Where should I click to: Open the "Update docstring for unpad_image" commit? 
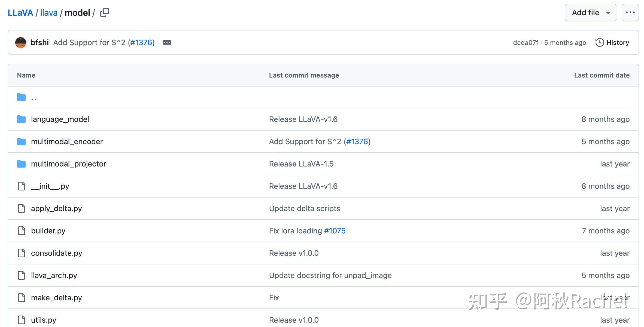[x=330, y=275]
